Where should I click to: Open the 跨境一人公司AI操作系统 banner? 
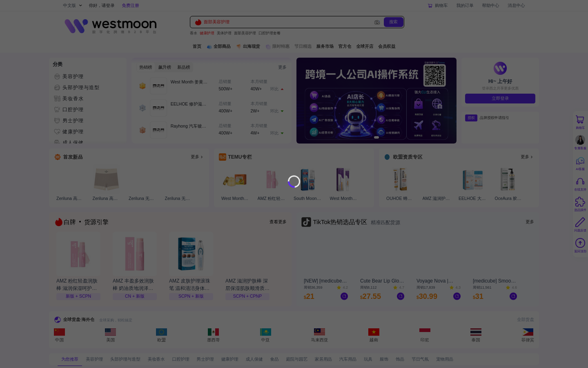376,101
